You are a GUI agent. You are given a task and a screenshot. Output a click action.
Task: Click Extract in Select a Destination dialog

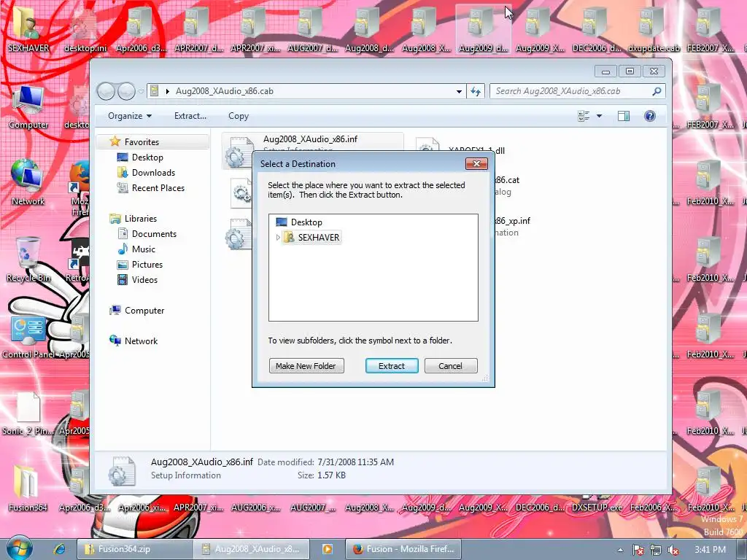[392, 366]
